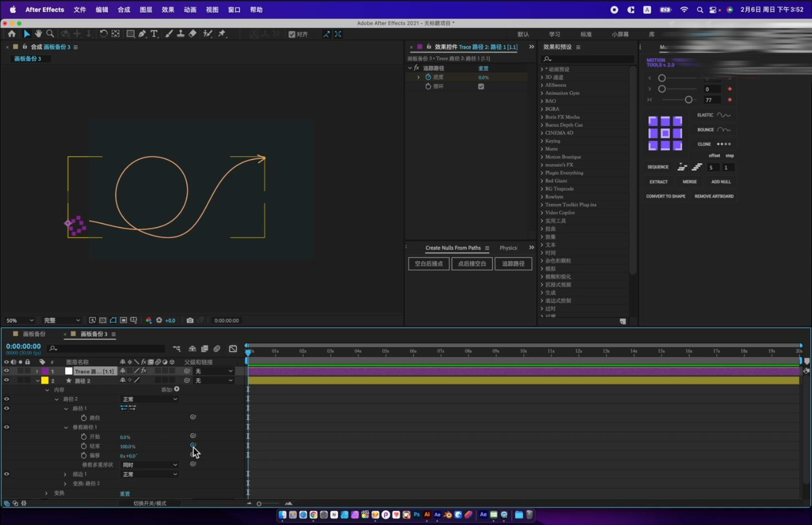
Task: Select the Puppet Pin tool
Action: 222,34
